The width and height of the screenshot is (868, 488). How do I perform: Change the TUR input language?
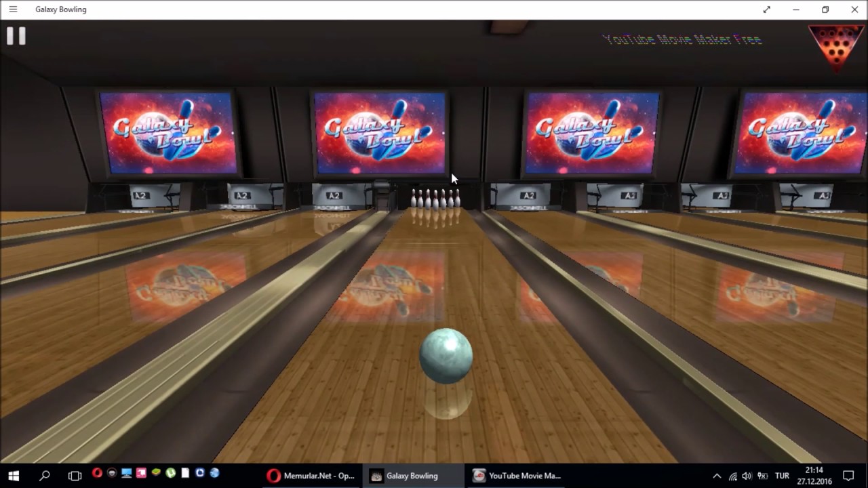point(782,476)
